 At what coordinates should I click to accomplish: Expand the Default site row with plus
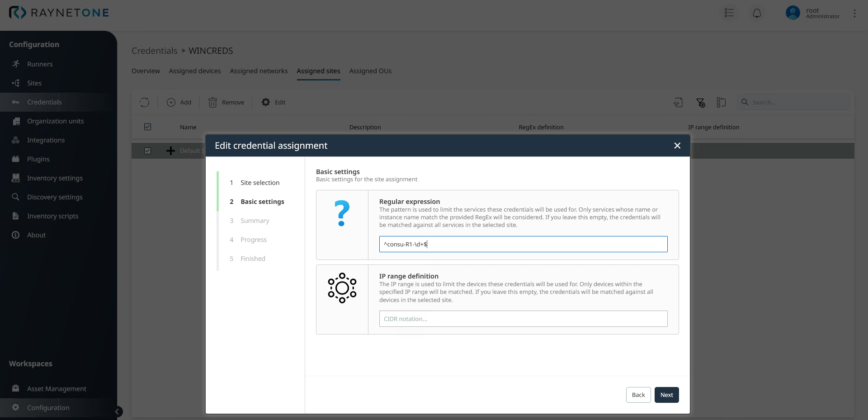pos(170,151)
